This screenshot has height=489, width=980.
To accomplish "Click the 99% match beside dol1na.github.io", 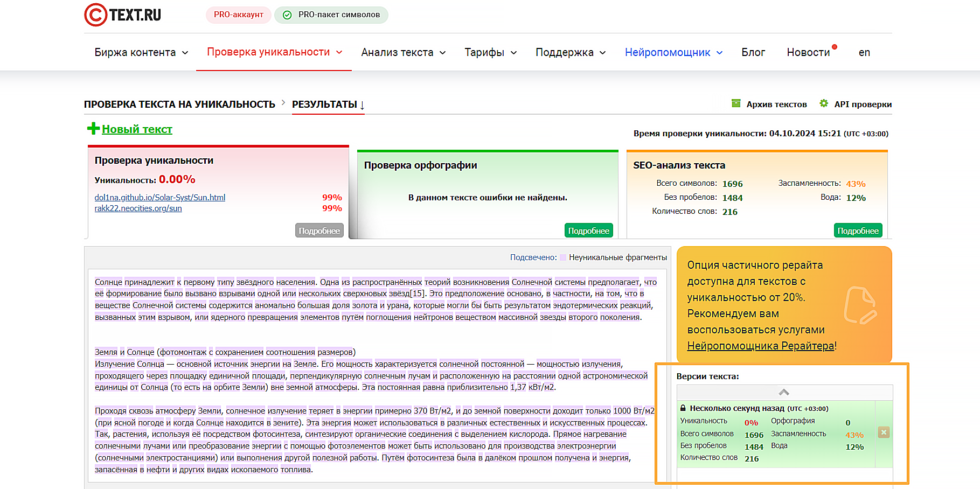I will pos(332,198).
